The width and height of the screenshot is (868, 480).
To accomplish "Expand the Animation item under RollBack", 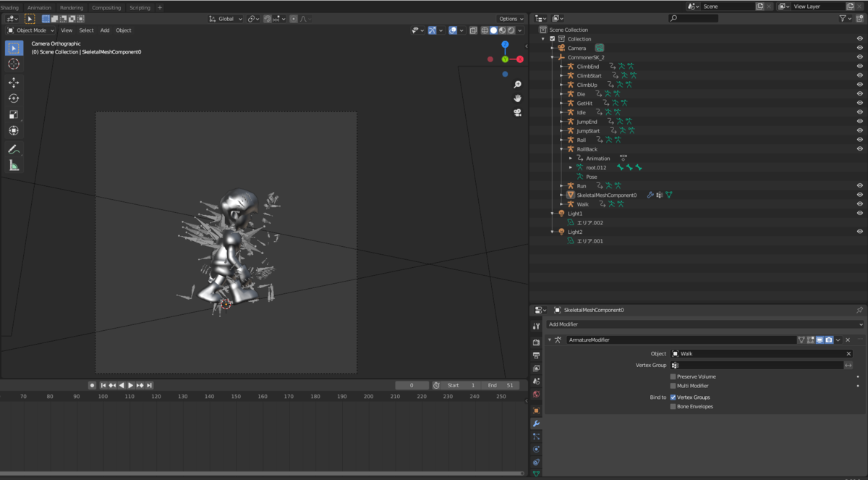I will [x=571, y=159].
